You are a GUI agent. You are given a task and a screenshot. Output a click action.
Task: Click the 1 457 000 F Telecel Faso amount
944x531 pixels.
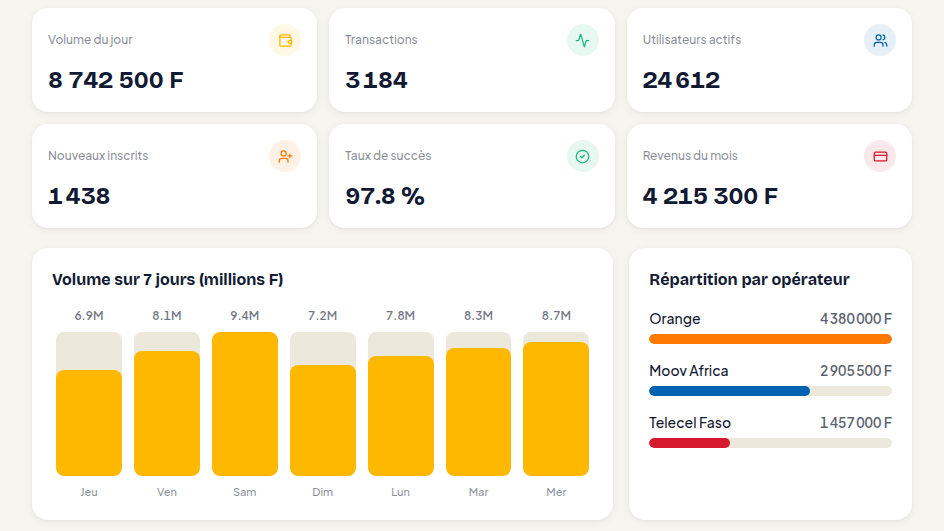tap(856, 423)
